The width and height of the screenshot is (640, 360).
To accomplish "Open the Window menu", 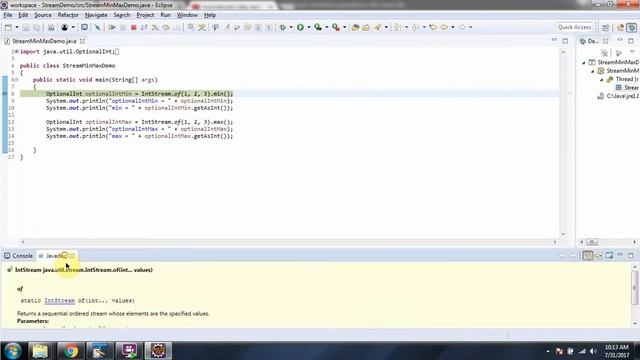I will [187, 15].
